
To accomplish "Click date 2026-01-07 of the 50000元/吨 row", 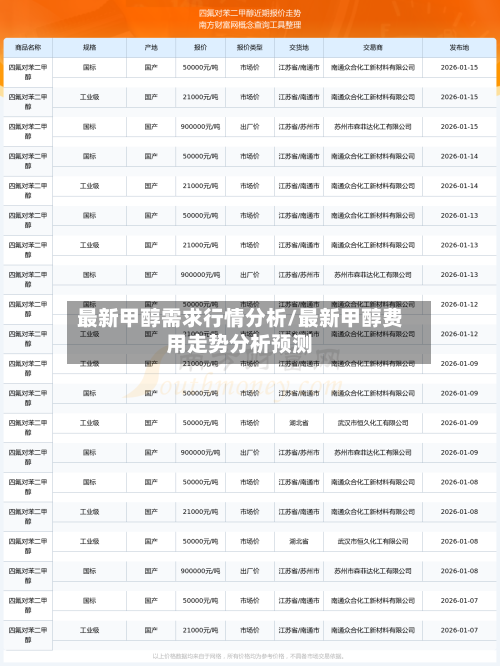I will tap(459, 601).
